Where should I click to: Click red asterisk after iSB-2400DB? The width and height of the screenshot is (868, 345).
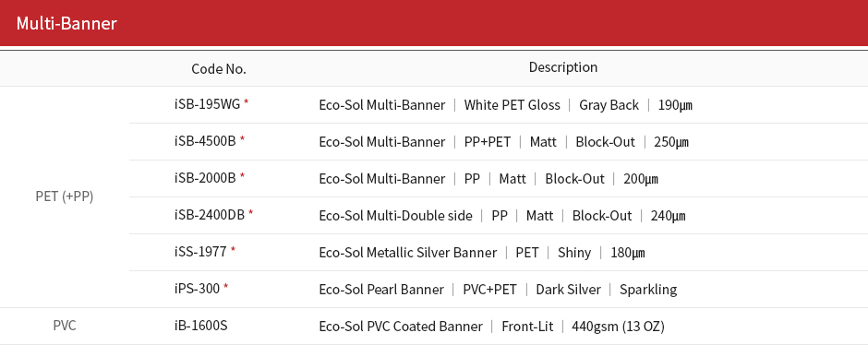[251, 213]
